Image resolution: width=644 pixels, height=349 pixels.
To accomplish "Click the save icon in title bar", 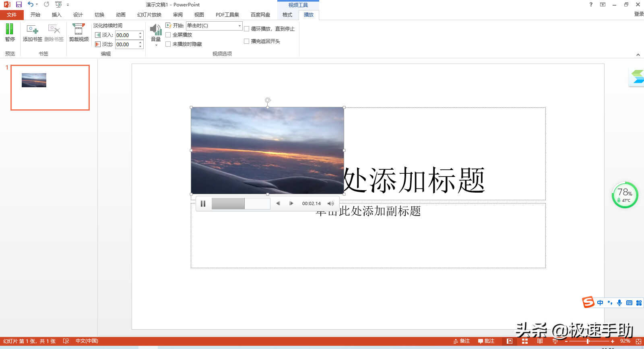I will pos(19,4).
